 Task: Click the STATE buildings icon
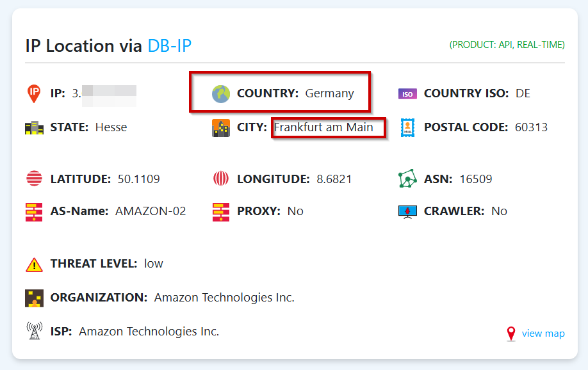[34, 128]
